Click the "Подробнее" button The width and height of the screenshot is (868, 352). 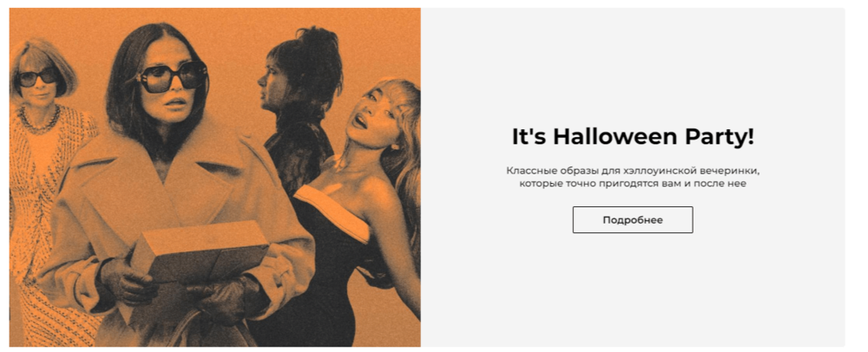pyautogui.click(x=632, y=219)
